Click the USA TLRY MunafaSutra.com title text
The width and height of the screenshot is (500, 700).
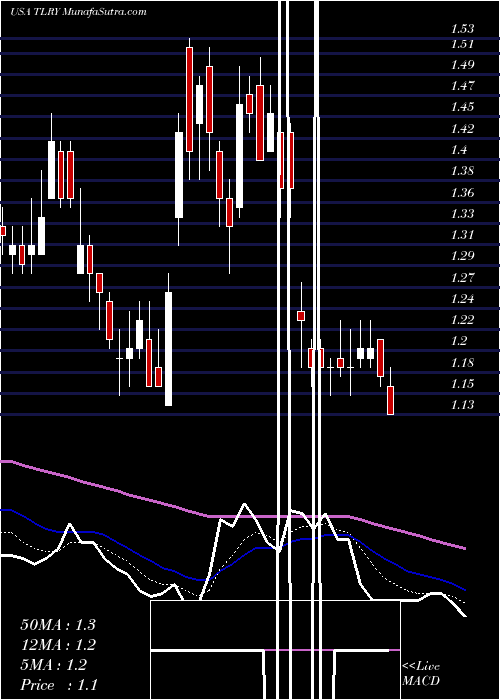(78, 11)
